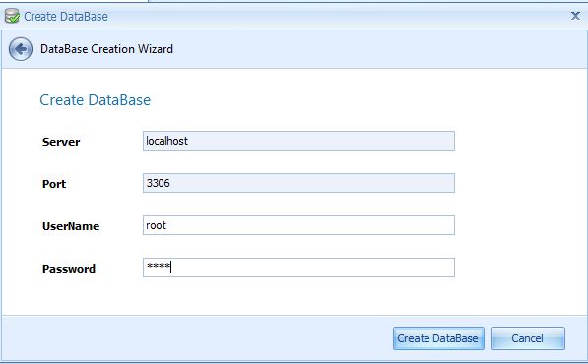Click the back arrow in the wizard header
This screenshot has width=588, height=364.
(21, 49)
